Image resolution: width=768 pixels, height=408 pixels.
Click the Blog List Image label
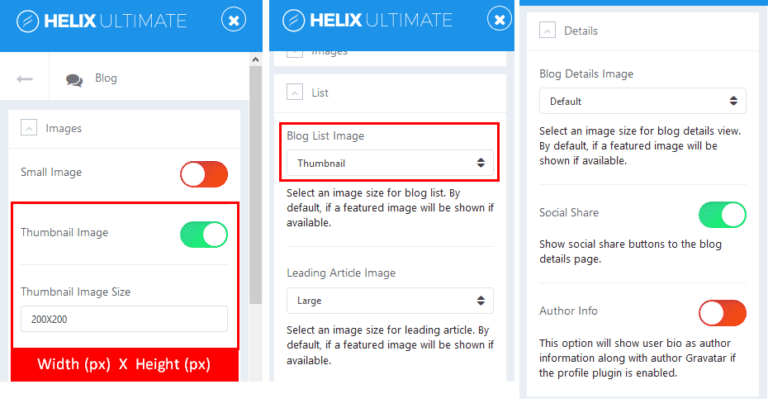pyautogui.click(x=325, y=136)
